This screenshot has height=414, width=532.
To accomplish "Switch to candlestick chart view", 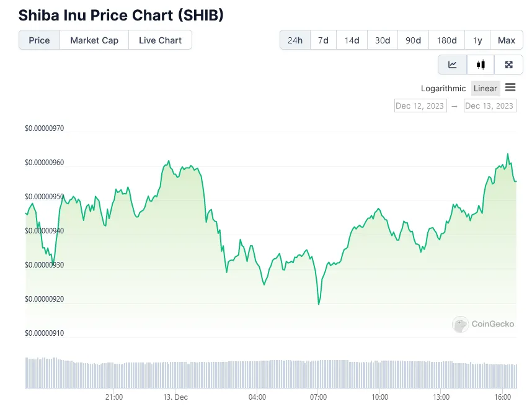I will click(481, 65).
